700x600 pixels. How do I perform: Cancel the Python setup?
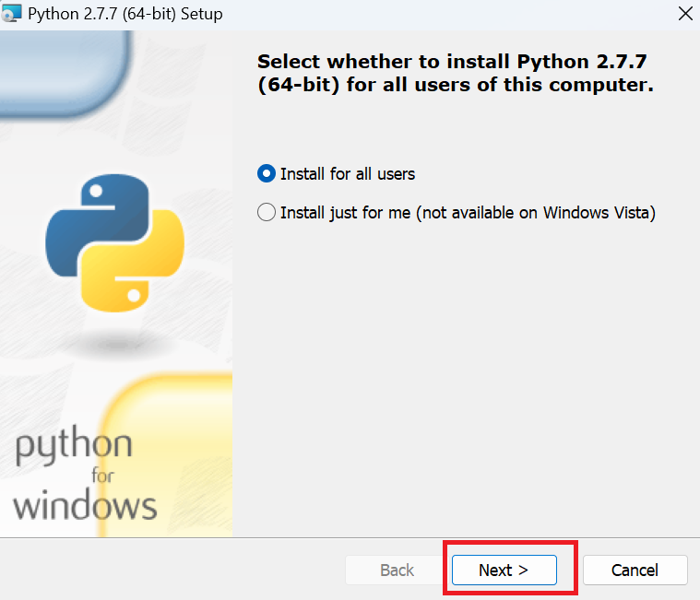pyautogui.click(x=635, y=570)
